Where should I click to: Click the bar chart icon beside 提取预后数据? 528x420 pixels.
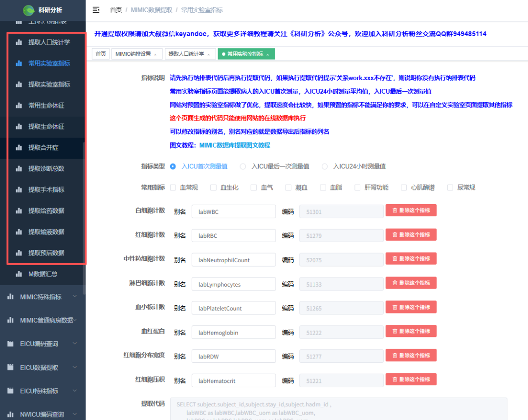(x=19, y=252)
